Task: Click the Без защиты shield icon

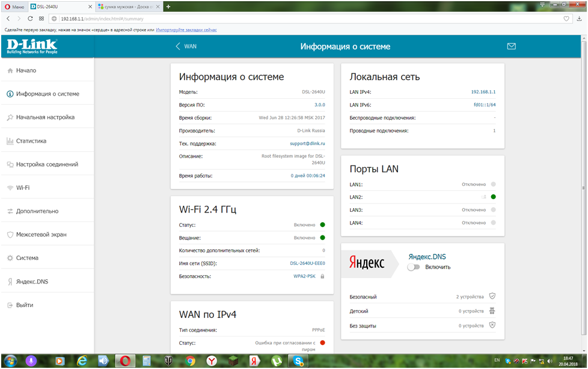Action: [x=492, y=325]
